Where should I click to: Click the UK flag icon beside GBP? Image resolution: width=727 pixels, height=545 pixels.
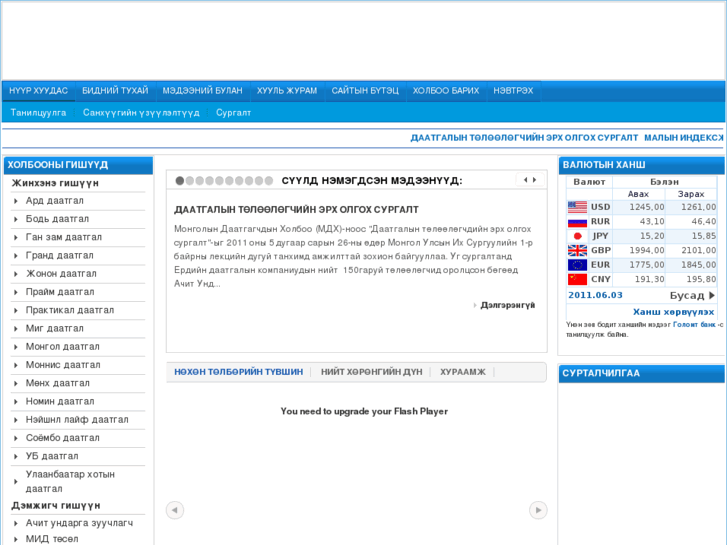click(x=577, y=250)
